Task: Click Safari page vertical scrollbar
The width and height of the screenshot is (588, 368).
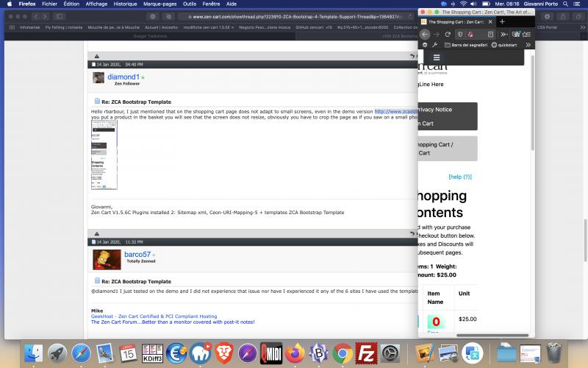Action: [x=585, y=241]
